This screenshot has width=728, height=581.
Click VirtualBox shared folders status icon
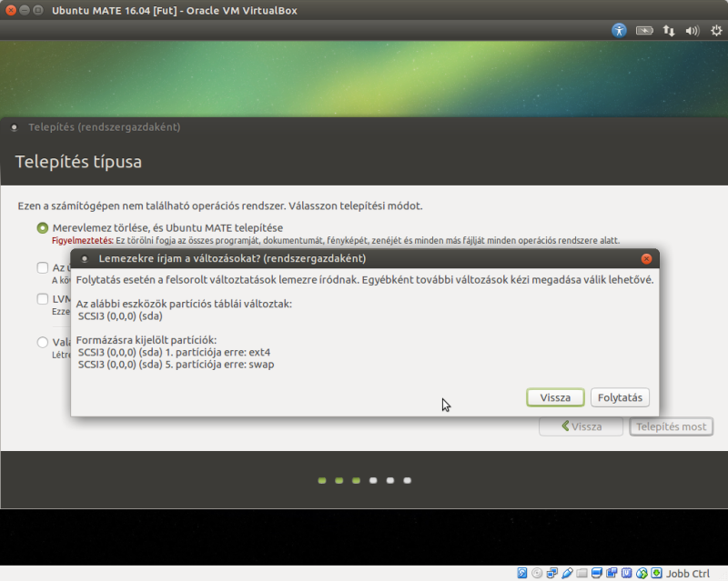coord(581,573)
